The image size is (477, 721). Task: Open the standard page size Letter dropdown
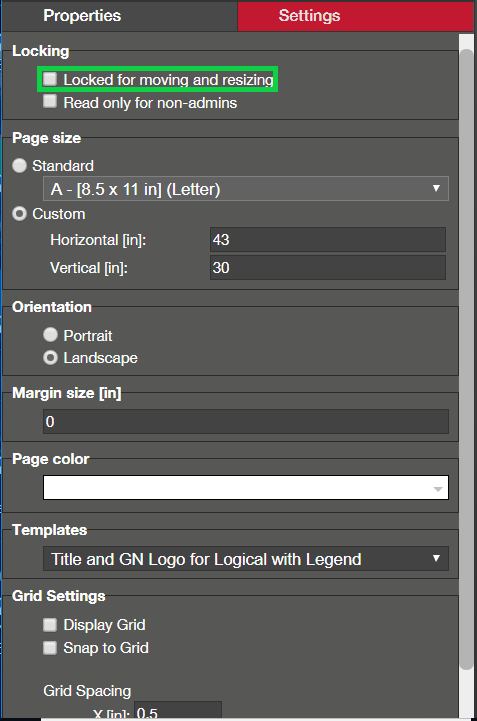[246, 189]
